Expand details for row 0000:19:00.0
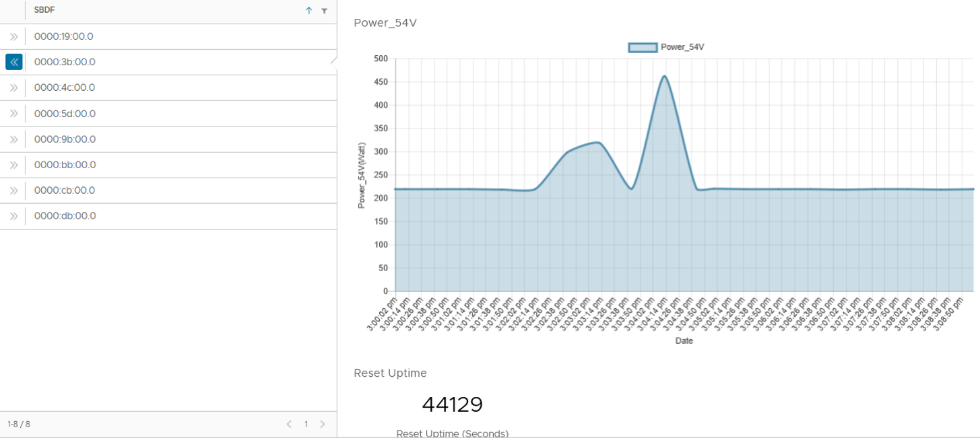The width and height of the screenshot is (980, 440). (13, 36)
